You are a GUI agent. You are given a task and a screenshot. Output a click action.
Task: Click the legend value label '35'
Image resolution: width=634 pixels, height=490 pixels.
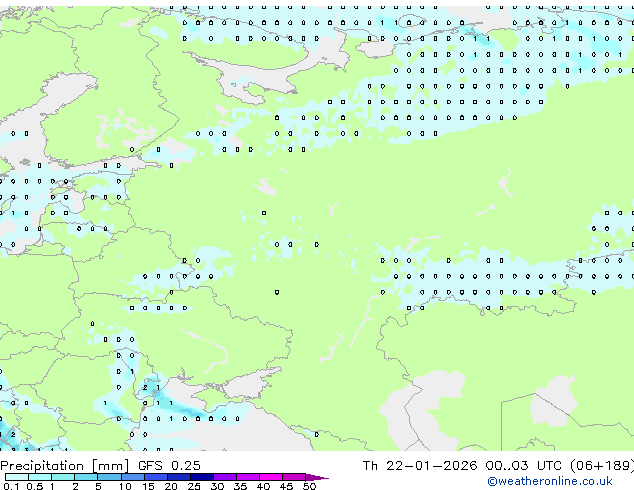(x=240, y=486)
